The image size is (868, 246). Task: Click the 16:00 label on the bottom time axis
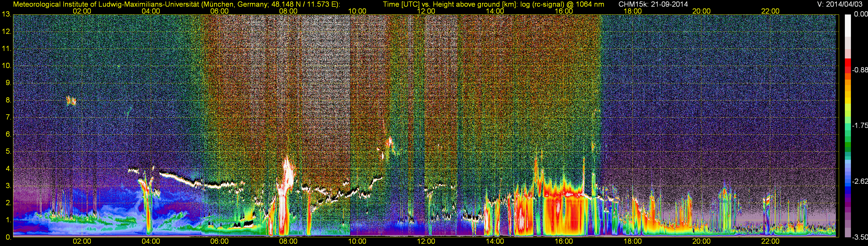(x=564, y=241)
